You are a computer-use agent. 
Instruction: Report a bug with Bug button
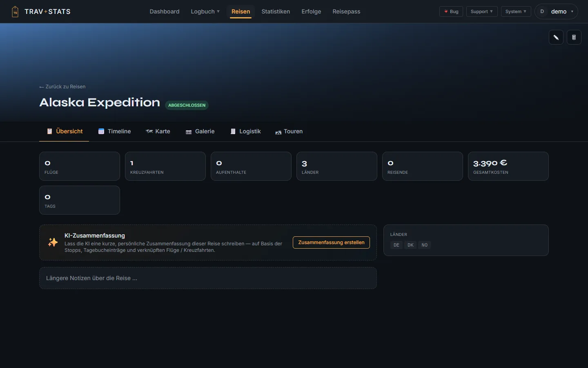[x=451, y=11]
